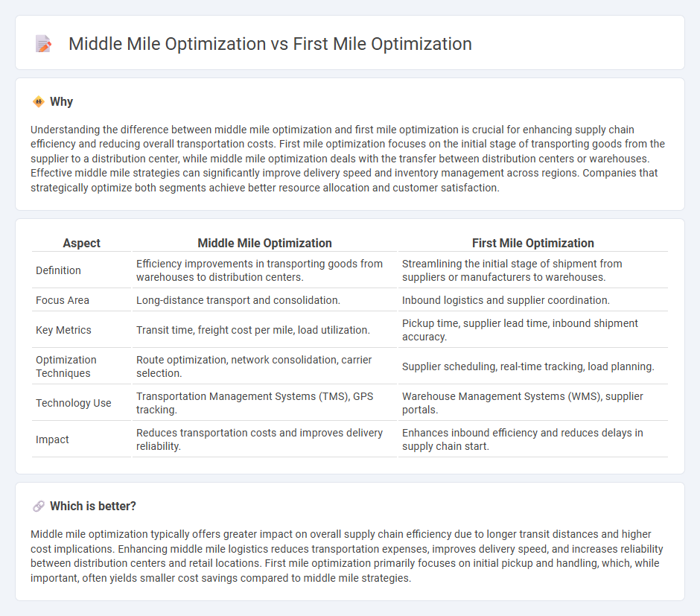Image resolution: width=700 pixels, height=616 pixels.
Task: Click cell 'Pickup time, supplier lead time, inbound shipment accuracy.'
Action: 533,330
